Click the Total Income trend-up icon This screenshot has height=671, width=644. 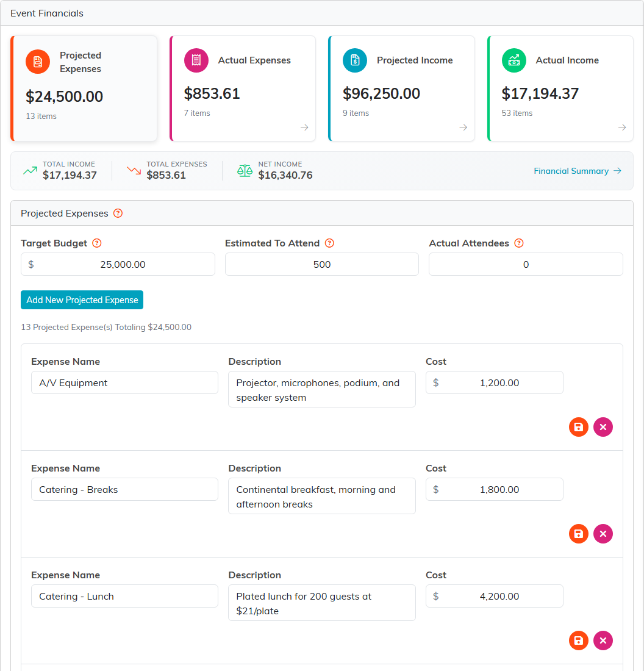click(x=30, y=171)
